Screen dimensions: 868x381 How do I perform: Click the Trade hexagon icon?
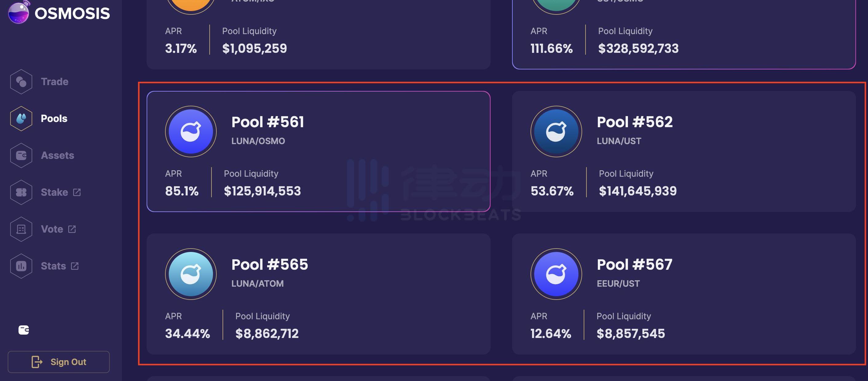click(x=21, y=81)
